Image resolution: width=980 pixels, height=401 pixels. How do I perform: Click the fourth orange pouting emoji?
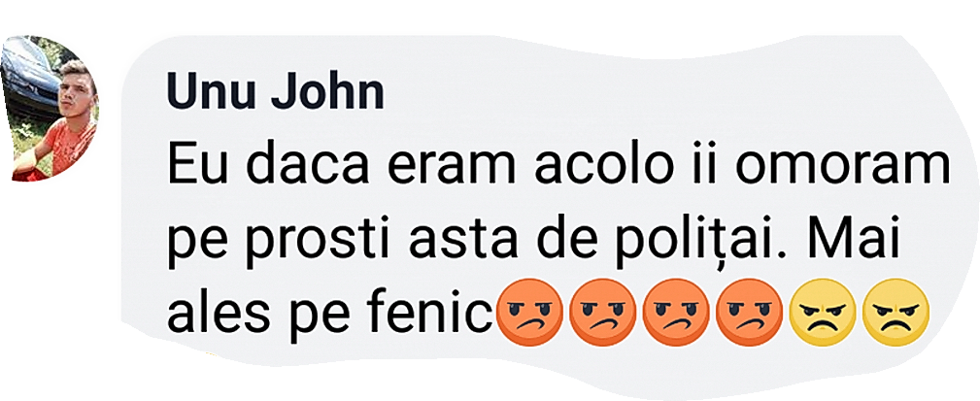[749, 313]
